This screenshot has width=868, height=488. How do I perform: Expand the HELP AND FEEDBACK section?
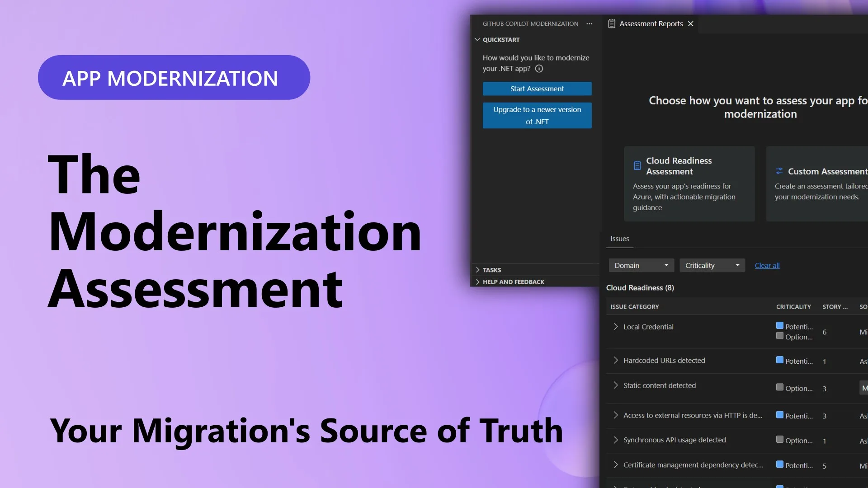coord(478,282)
